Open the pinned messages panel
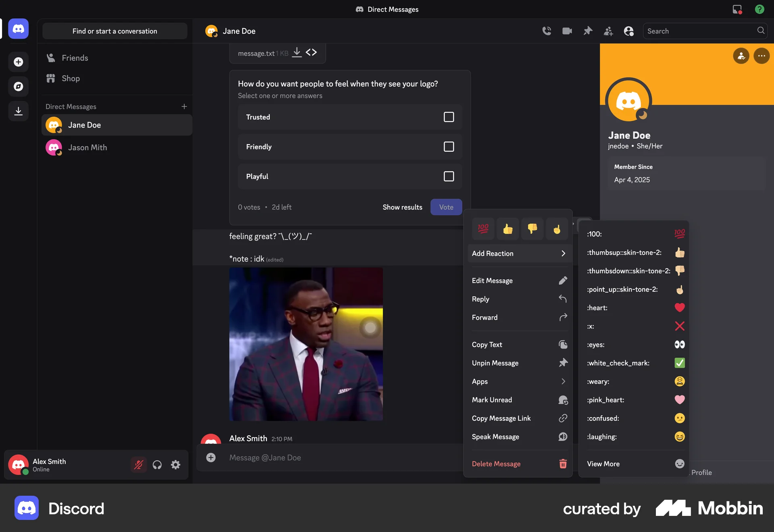The height and width of the screenshot is (532, 774). pyautogui.click(x=588, y=31)
